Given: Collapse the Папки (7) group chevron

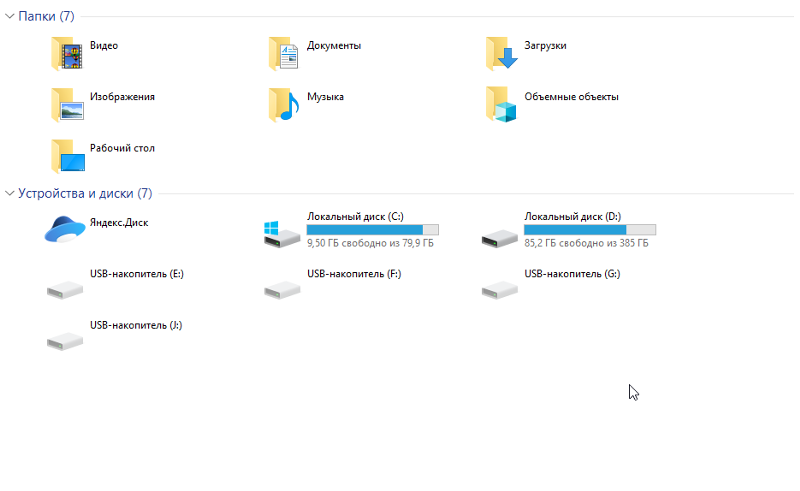Looking at the screenshot, I should [x=9, y=16].
